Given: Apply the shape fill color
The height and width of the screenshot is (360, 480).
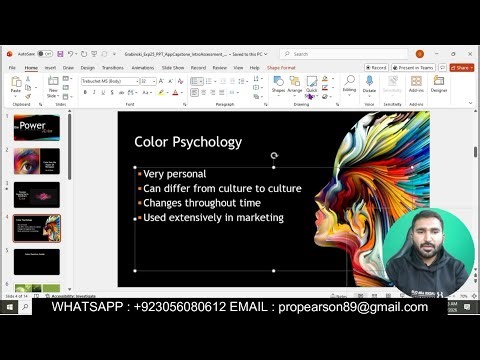Looking at the screenshot, I should pyautogui.click(x=325, y=79).
